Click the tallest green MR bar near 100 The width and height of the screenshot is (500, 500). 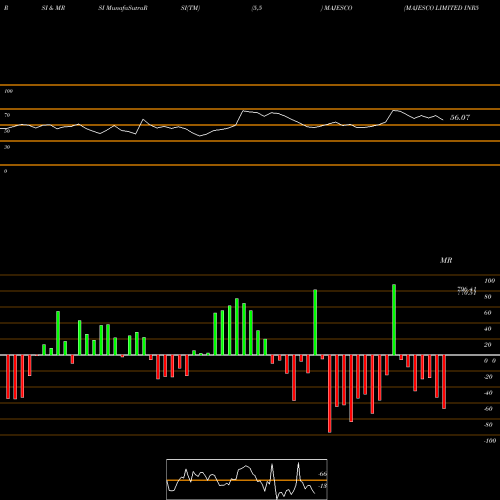point(394,320)
